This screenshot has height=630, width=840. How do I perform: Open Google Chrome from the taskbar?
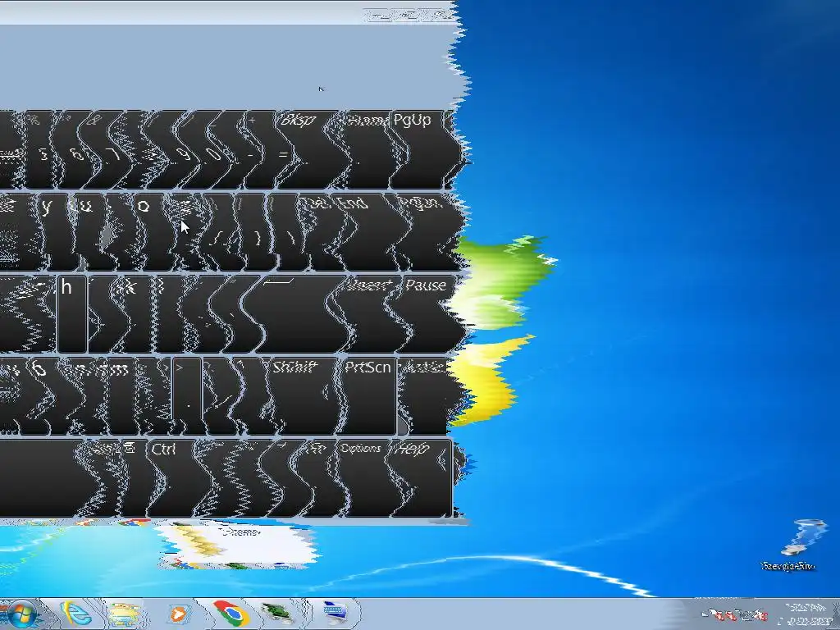(231, 614)
